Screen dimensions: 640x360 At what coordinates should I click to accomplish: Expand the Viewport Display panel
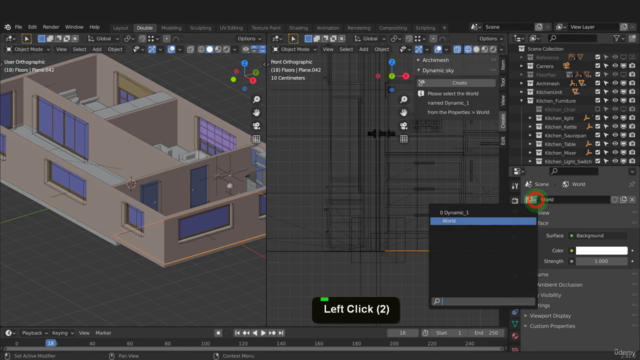[x=550, y=316]
